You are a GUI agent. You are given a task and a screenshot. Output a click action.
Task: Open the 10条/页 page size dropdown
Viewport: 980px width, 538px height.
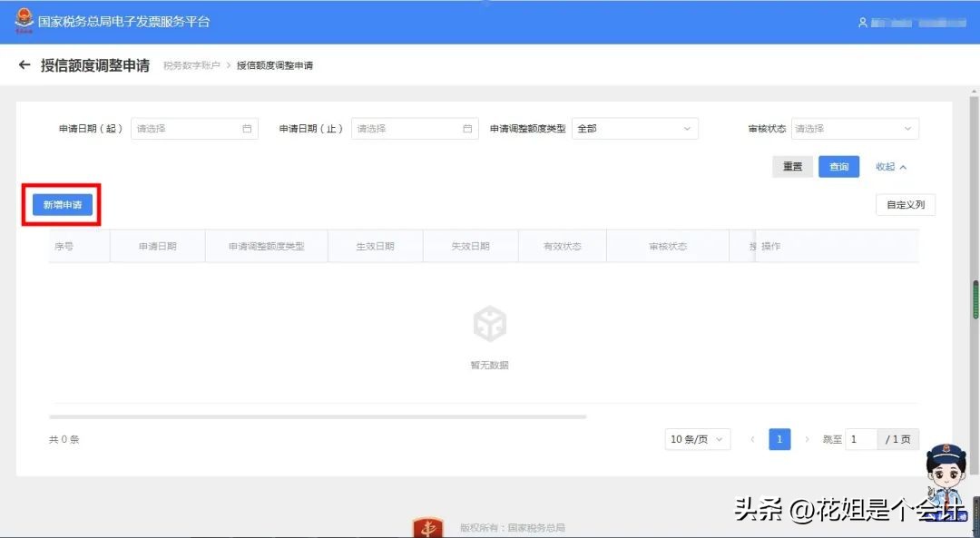pos(697,438)
